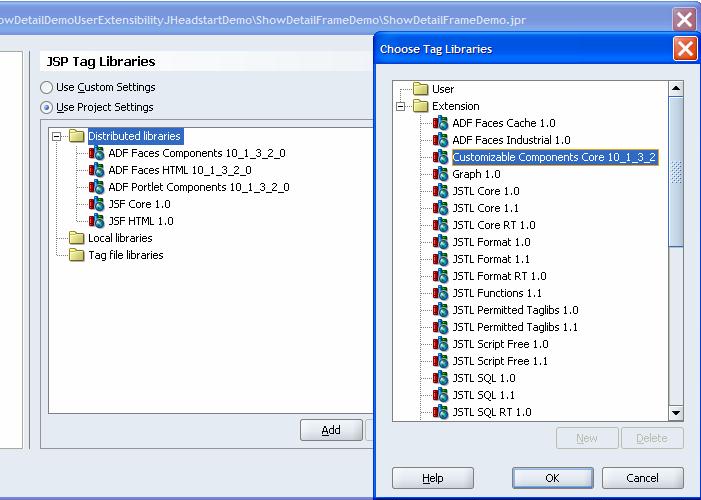
Task: Click the JSTL Core 1.1 library icon
Action: [x=440, y=208]
